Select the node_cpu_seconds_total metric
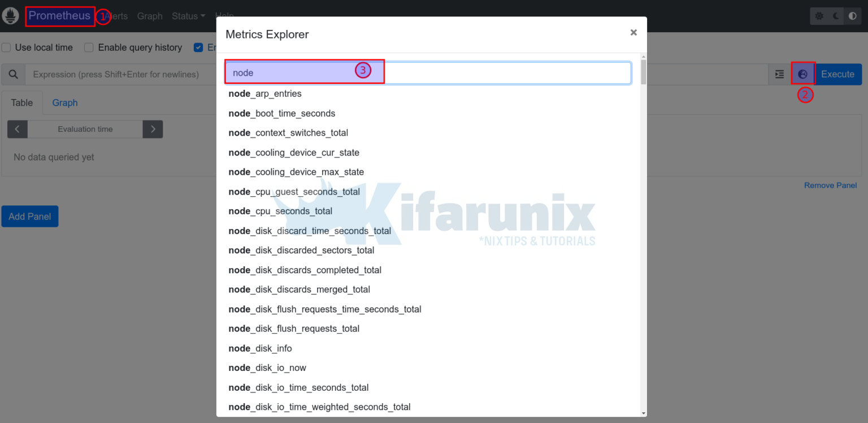 [x=280, y=211]
